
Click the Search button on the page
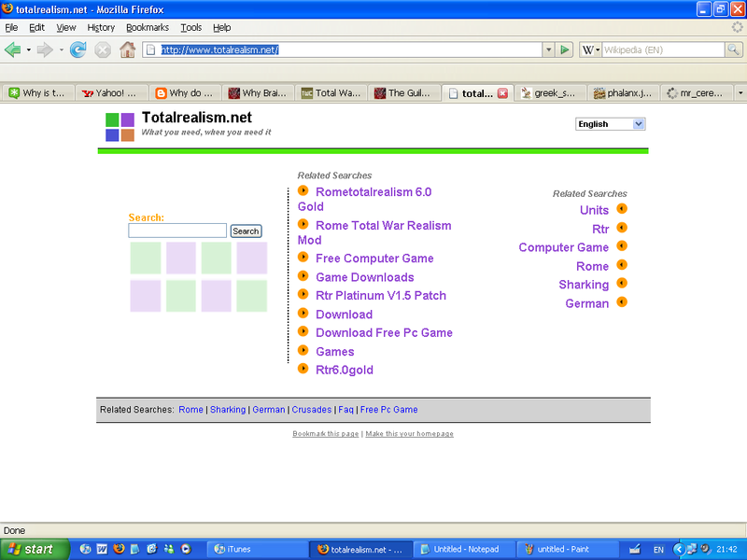[x=246, y=231]
